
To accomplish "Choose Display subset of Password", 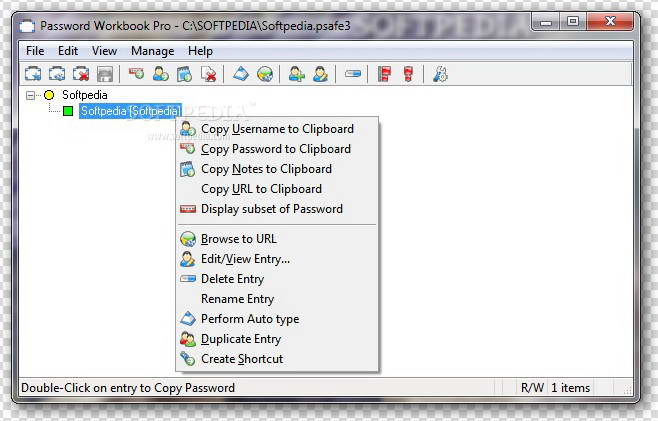I will point(277,209).
